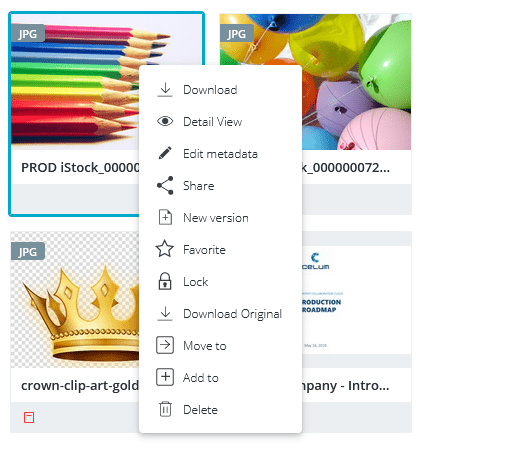The image size is (525, 449).
Task: Choose Edit metadata from context menu
Action: click(220, 154)
